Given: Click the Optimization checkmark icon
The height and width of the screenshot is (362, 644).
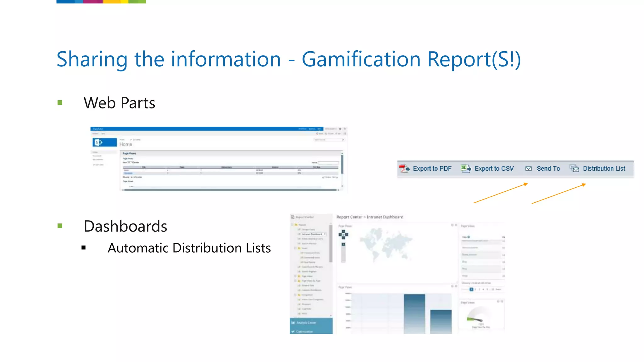Looking at the screenshot, I should click(x=293, y=332).
